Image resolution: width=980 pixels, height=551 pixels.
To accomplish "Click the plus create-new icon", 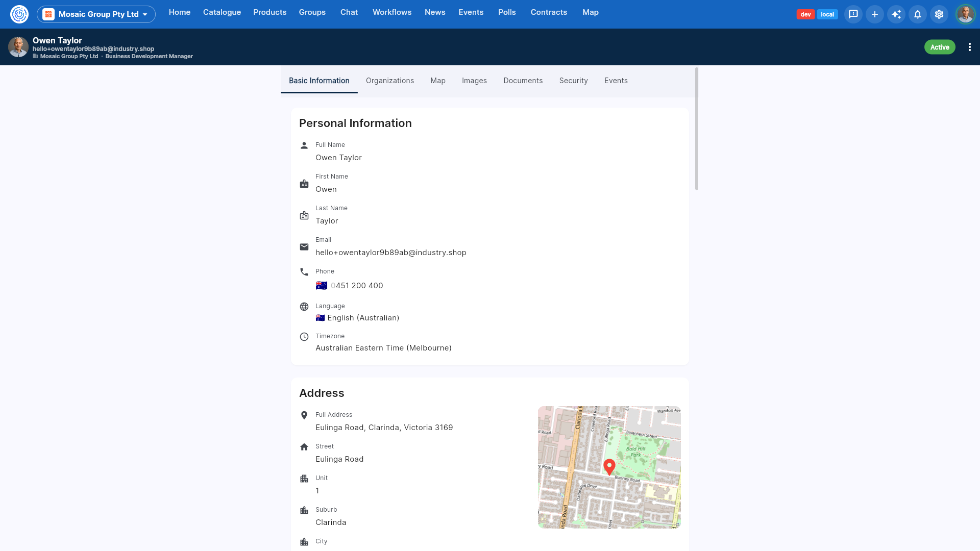I will 875,14.
